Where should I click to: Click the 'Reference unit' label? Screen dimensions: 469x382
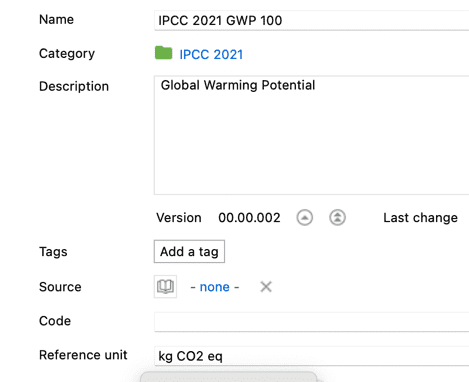pos(83,355)
